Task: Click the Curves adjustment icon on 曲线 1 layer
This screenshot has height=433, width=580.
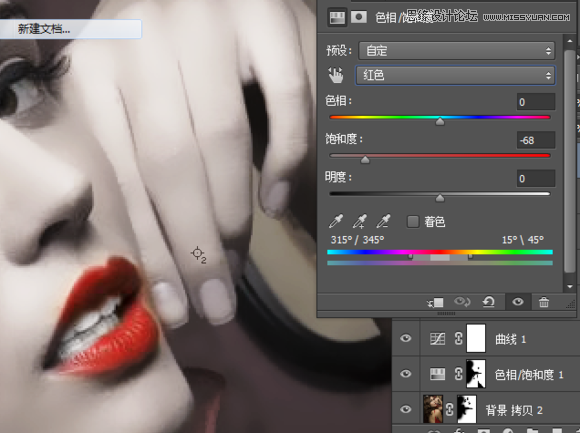Action: point(438,338)
